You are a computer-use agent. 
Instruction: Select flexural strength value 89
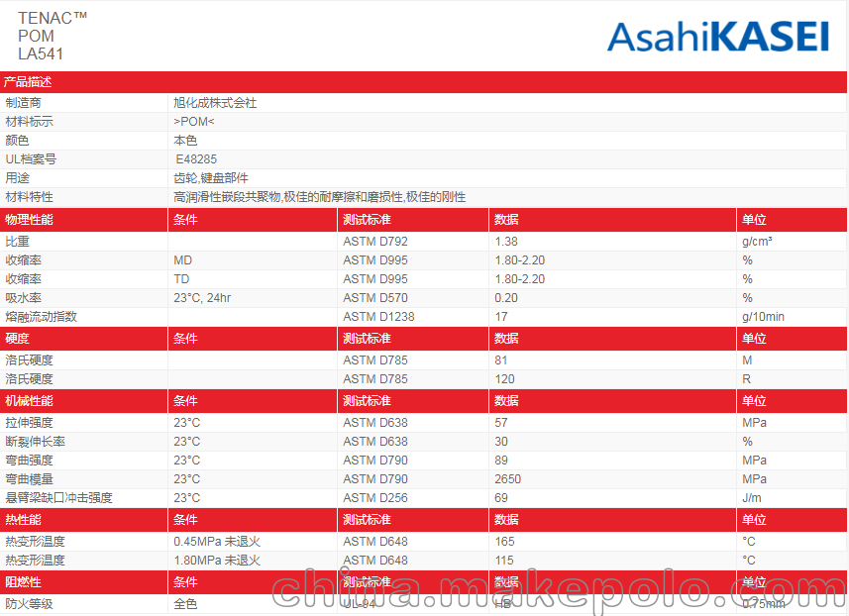(x=501, y=461)
